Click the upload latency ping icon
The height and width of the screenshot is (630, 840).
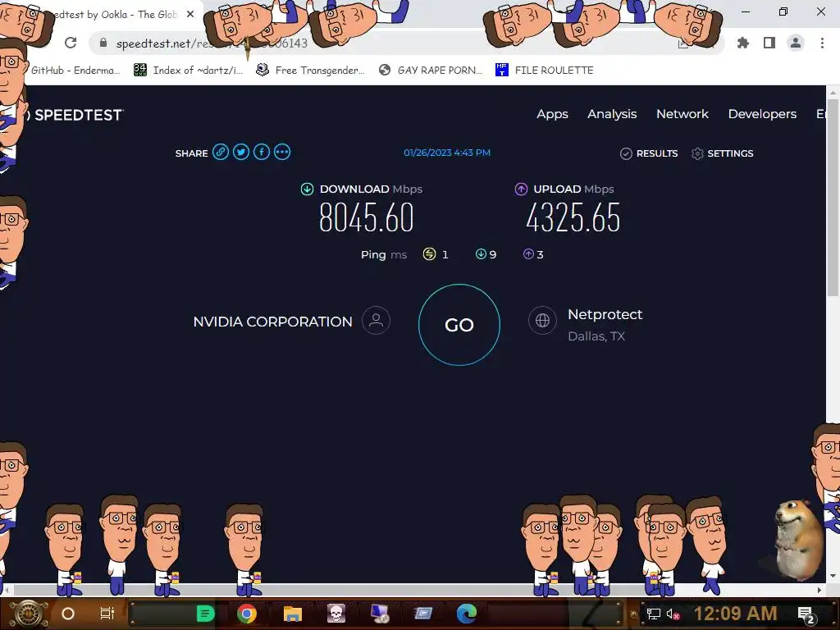pyautogui.click(x=528, y=254)
